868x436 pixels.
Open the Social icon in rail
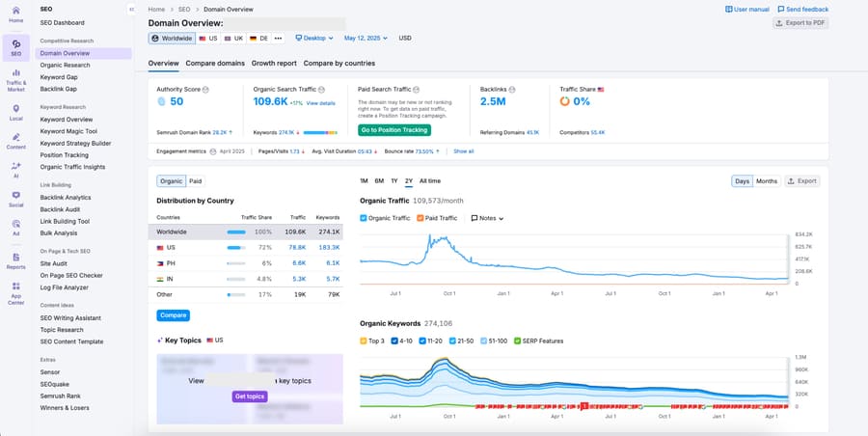pos(16,195)
